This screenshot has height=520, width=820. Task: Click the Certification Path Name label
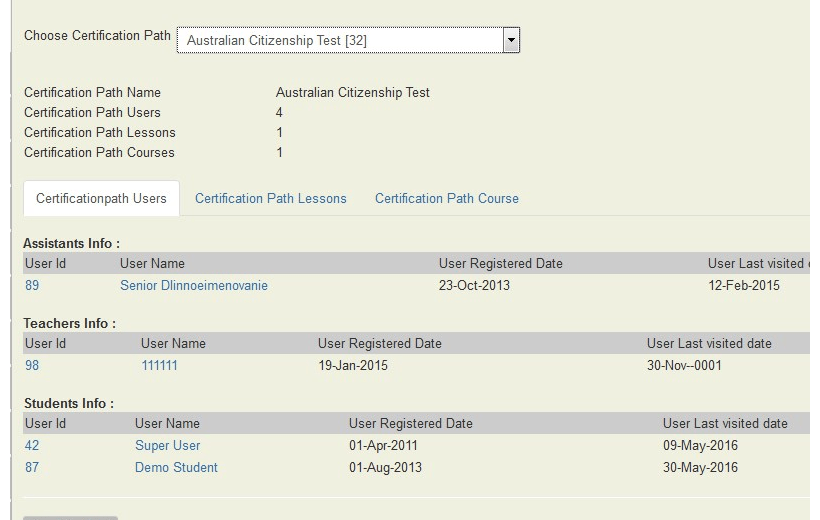[93, 93]
